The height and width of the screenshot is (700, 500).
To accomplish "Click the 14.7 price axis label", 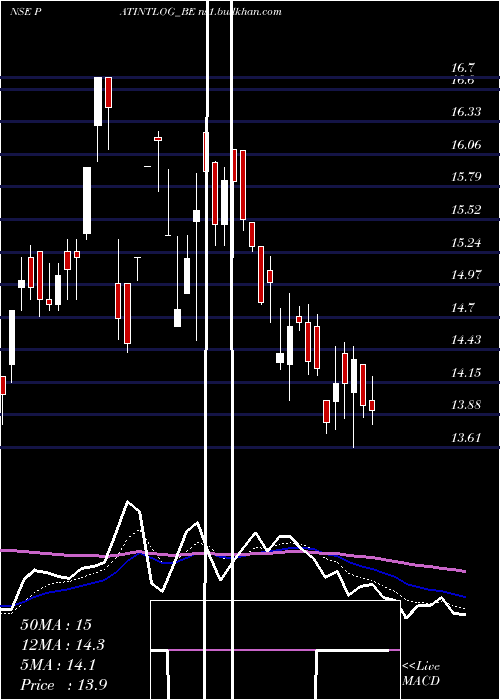I will click(462, 308).
